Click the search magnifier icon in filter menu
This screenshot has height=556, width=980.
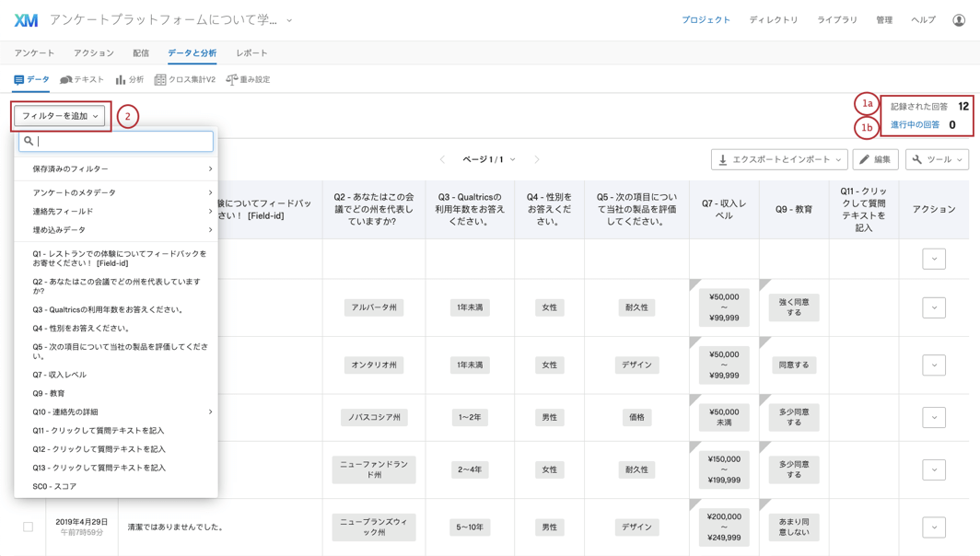(29, 141)
